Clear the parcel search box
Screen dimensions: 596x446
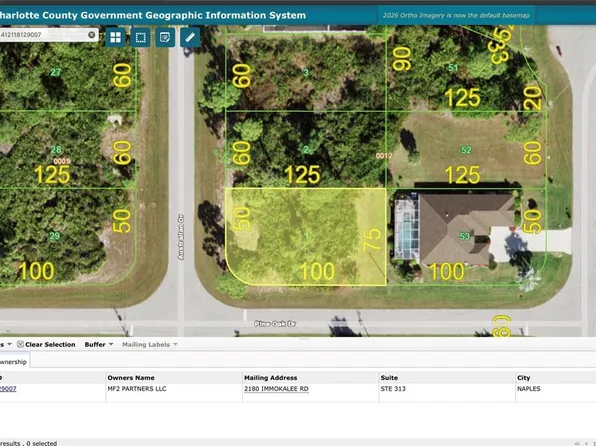(x=92, y=35)
